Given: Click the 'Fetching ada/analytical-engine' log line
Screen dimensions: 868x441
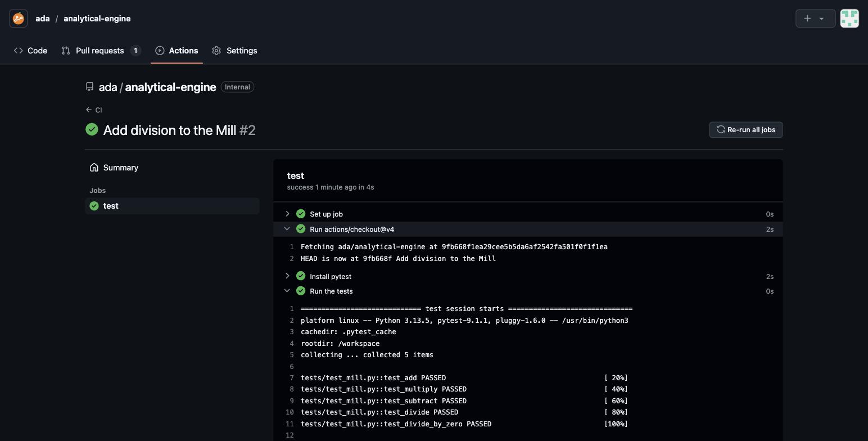Looking at the screenshot, I should [454, 247].
